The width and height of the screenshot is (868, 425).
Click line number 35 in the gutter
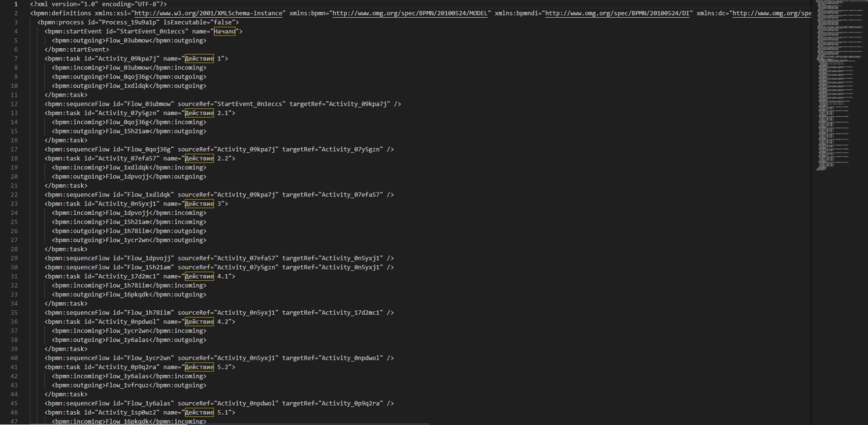(14, 313)
